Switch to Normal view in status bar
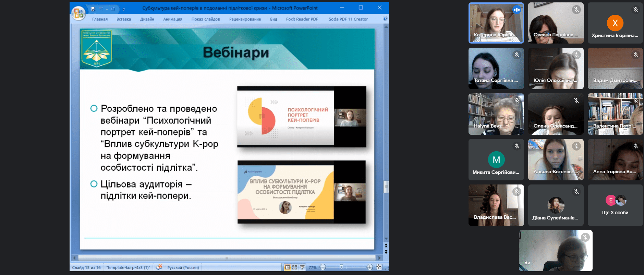Screen dimensions: 644x275 [x=288, y=267]
